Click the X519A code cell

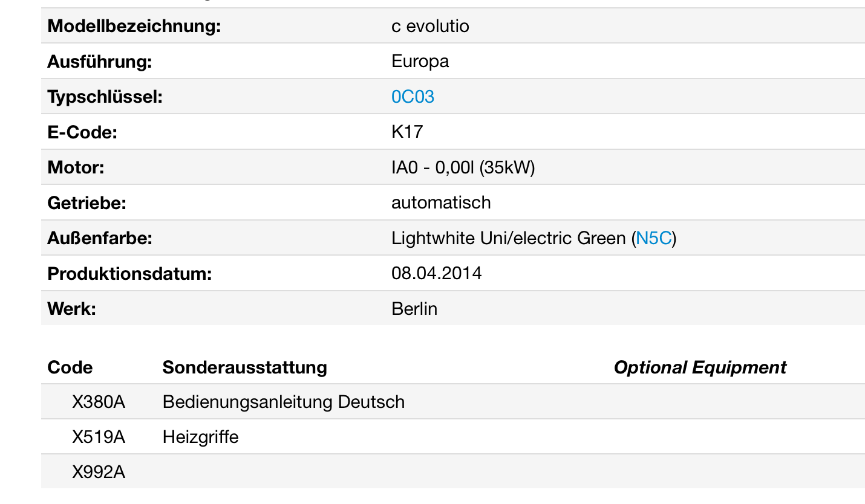(99, 437)
